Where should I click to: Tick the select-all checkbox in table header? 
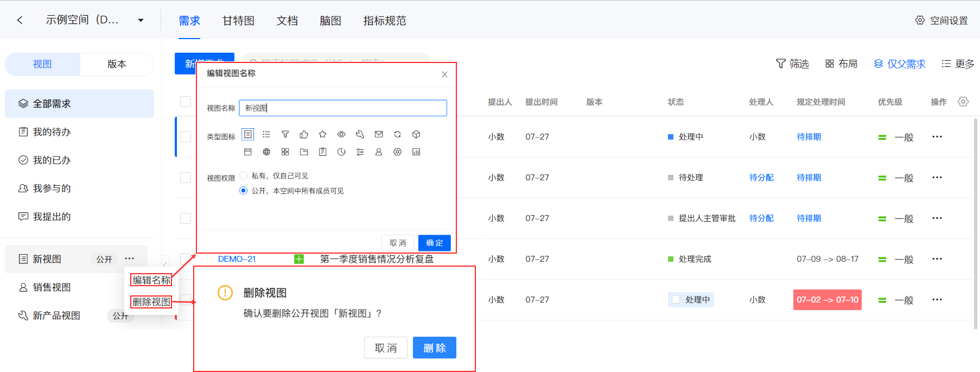tap(186, 102)
